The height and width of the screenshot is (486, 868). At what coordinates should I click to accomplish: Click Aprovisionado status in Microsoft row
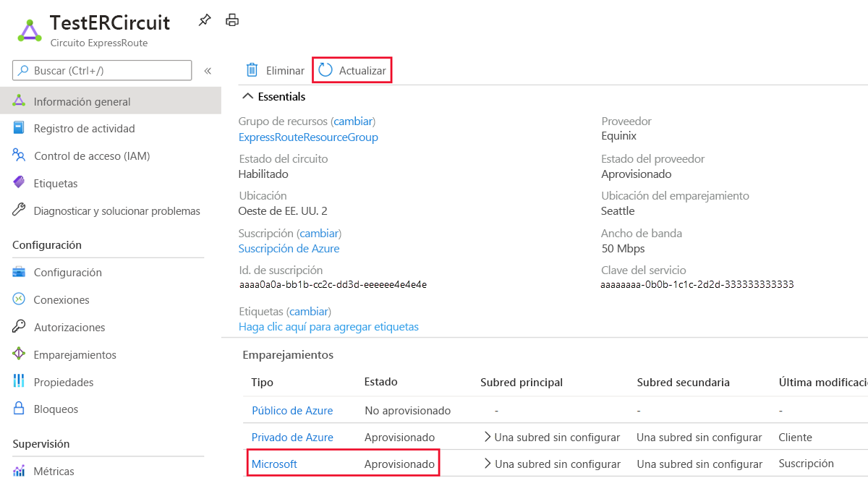[x=400, y=464]
